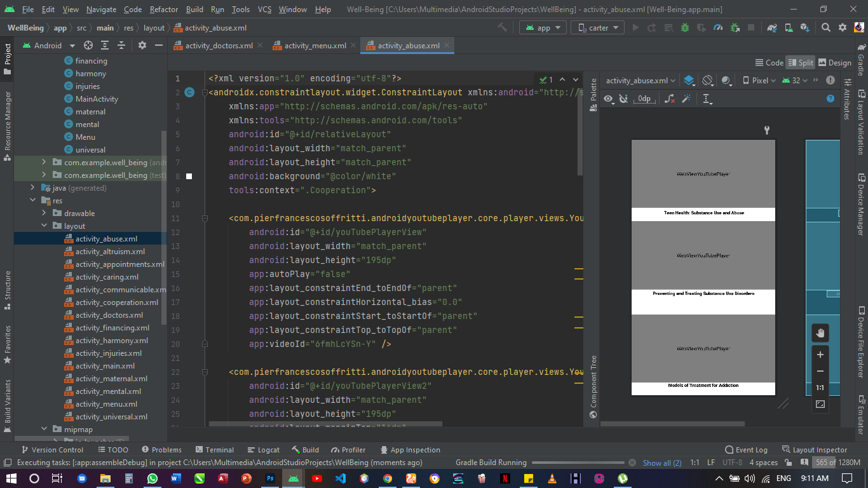The width and height of the screenshot is (868, 488).
Task: Expand the drawable folder in project tree
Action: [x=44, y=213]
